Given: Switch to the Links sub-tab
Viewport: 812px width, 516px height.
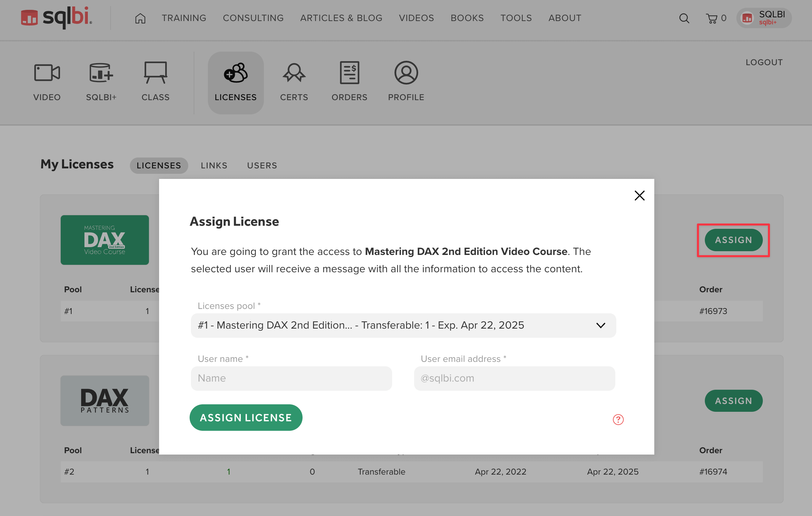Looking at the screenshot, I should (x=214, y=166).
